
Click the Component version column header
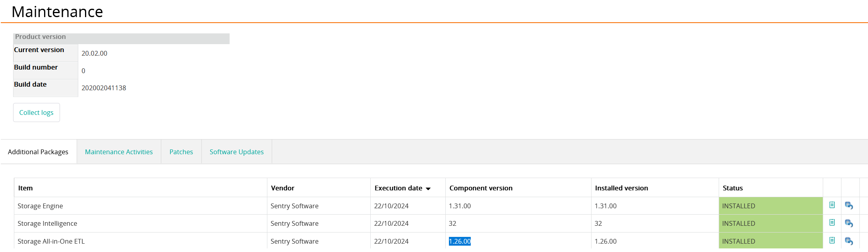point(518,188)
